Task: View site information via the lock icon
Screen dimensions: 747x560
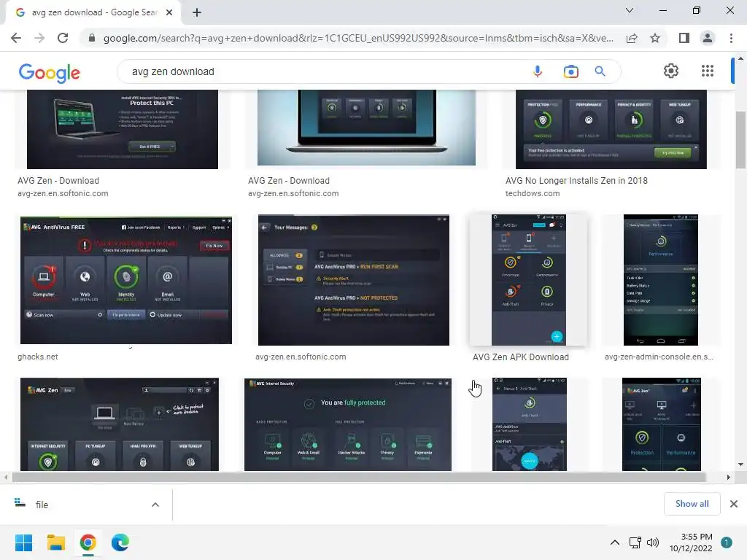Action: click(92, 38)
